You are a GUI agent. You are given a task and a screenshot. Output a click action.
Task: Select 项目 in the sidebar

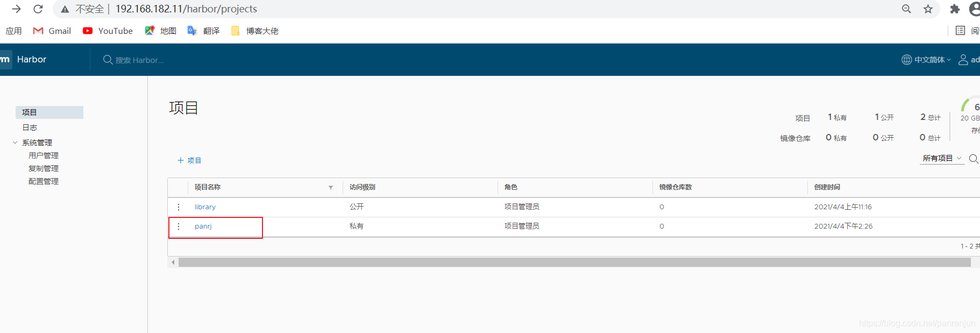tap(49, 112)
